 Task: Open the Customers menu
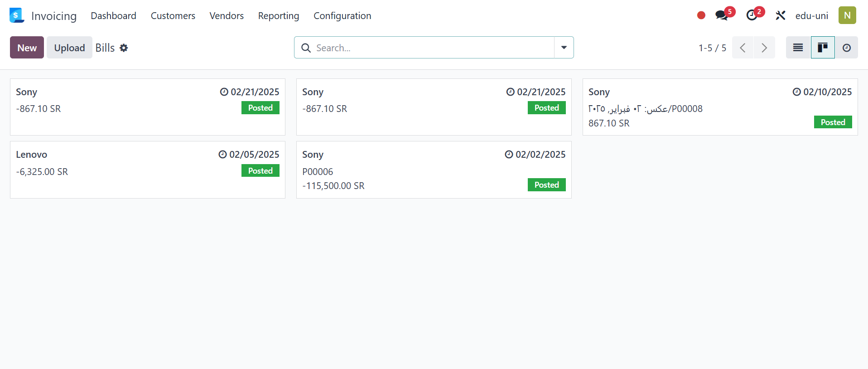click(173, 16)
